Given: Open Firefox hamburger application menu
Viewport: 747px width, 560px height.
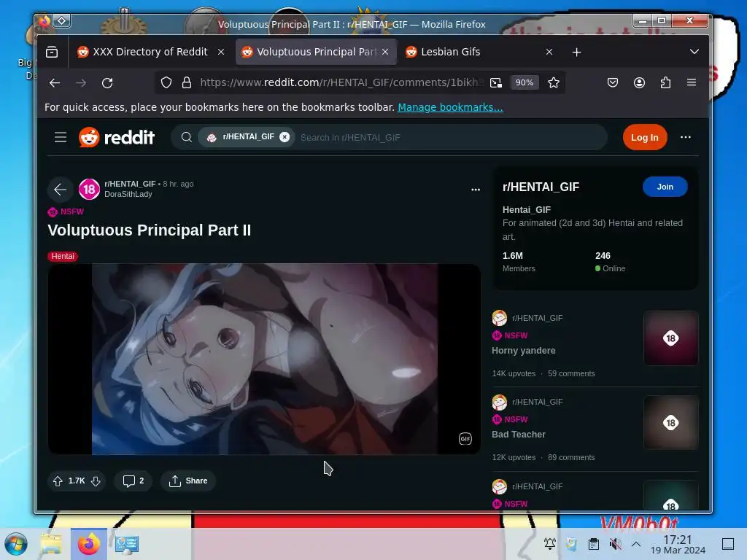Looking at the screenshot, I should [x=692, y=83].
